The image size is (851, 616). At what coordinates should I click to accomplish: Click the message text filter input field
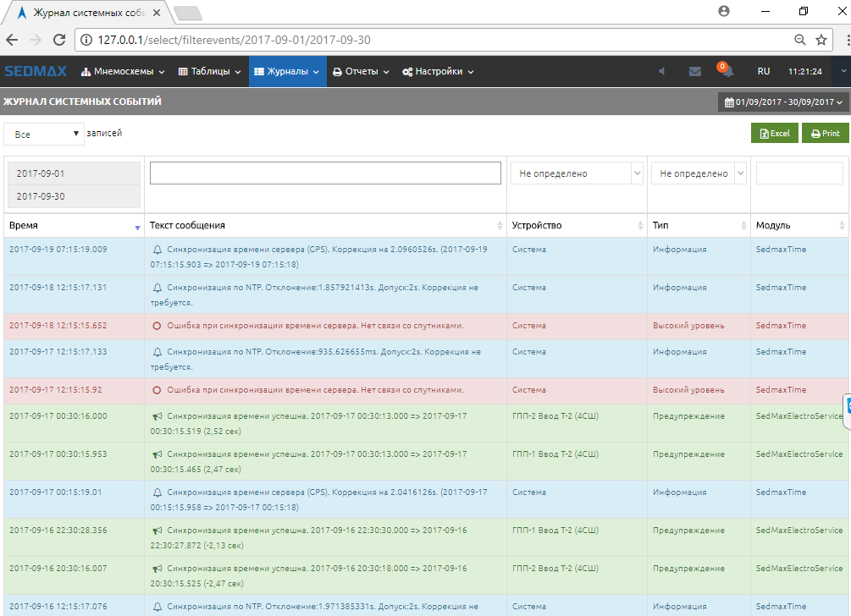(325, 173)
